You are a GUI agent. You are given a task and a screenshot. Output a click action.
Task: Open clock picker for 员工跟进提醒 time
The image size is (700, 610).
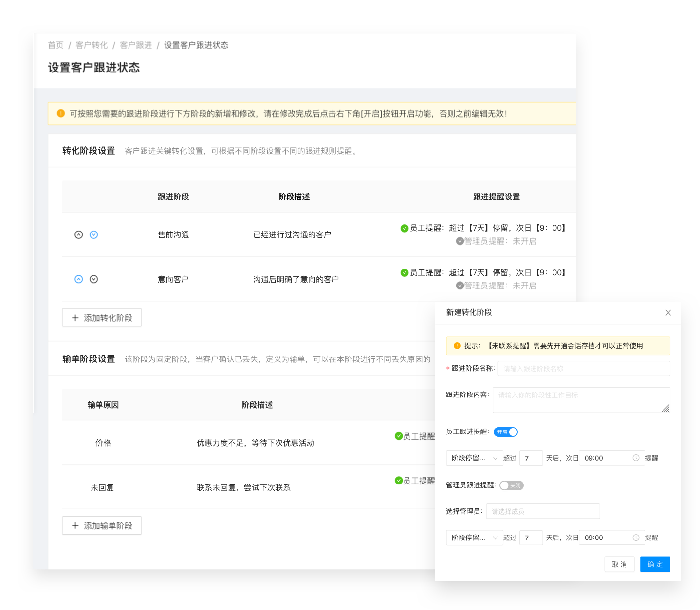[636, 458]
